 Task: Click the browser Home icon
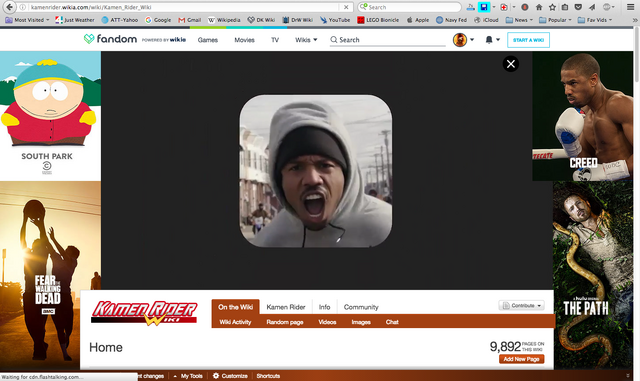(x=539, y=7)
